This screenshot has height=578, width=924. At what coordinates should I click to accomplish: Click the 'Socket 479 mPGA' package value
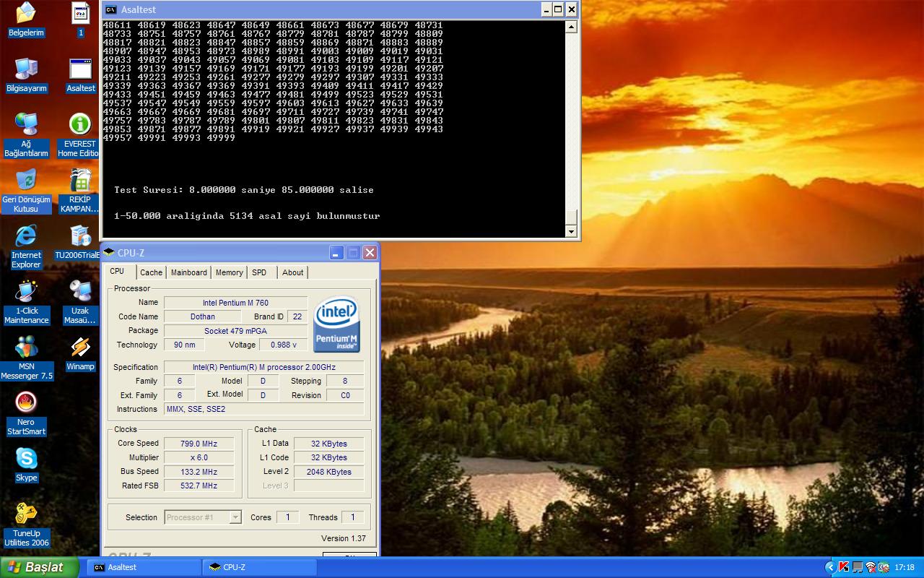click(x=235, y=331)
